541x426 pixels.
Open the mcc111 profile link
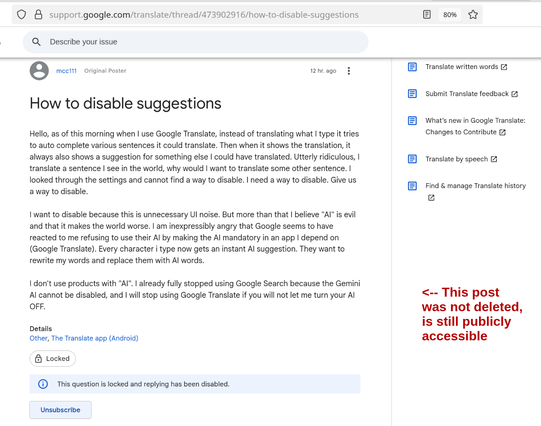pos(66,71)
